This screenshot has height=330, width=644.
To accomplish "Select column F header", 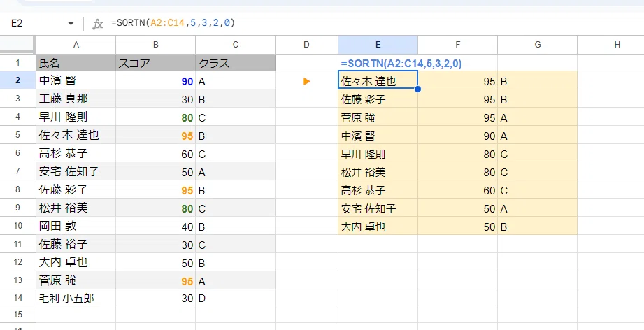I will point(457,45).
